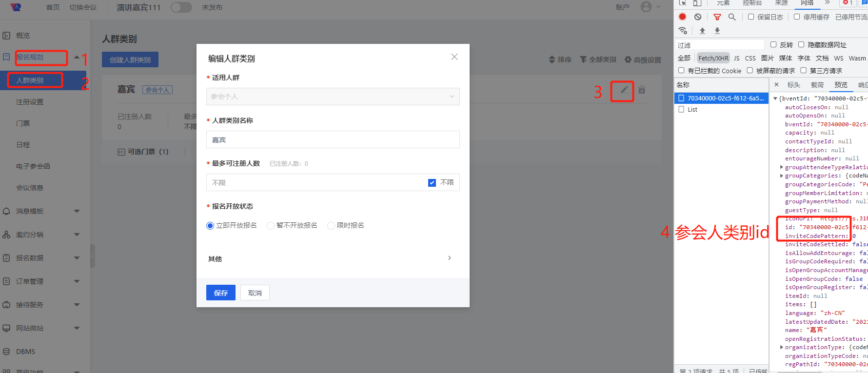Viewport: 868px width, 373px height.
Task: Click the 切换会议 link
Action: (83, 7)
